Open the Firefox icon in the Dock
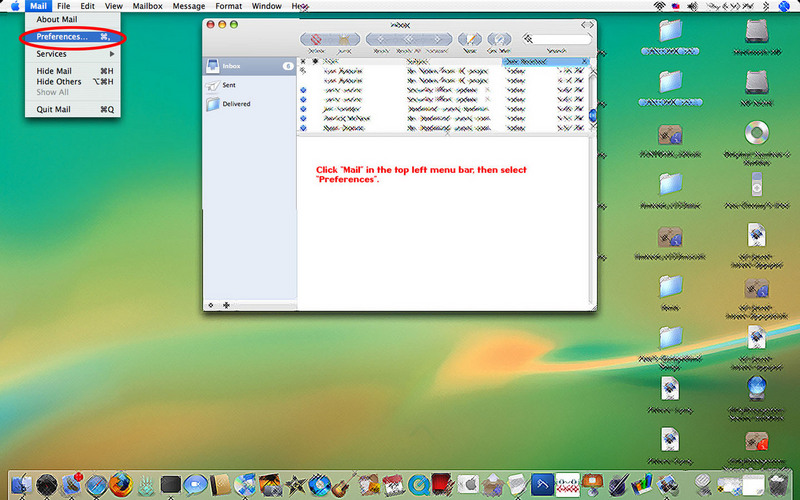 (x=120, y=484)
